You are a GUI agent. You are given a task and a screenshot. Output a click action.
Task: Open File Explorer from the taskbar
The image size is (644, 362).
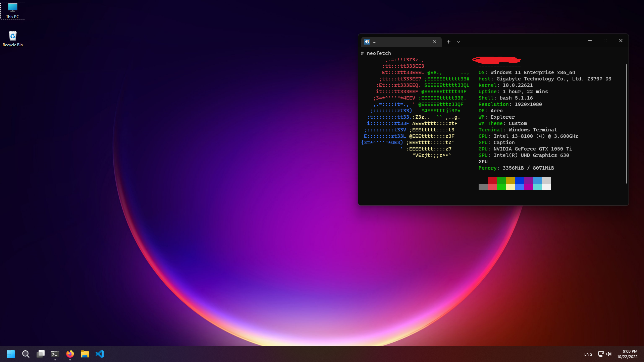[x=85, y=354]
